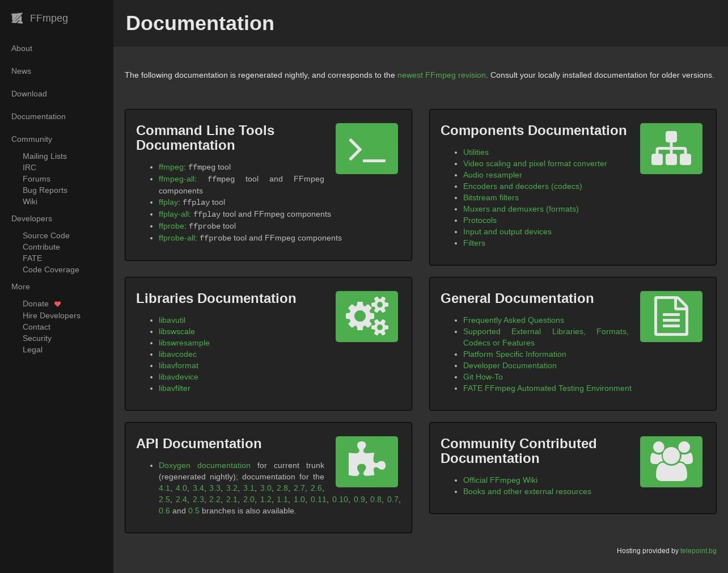
Task: Open the Doxygen documentation link
Action: 205,465
